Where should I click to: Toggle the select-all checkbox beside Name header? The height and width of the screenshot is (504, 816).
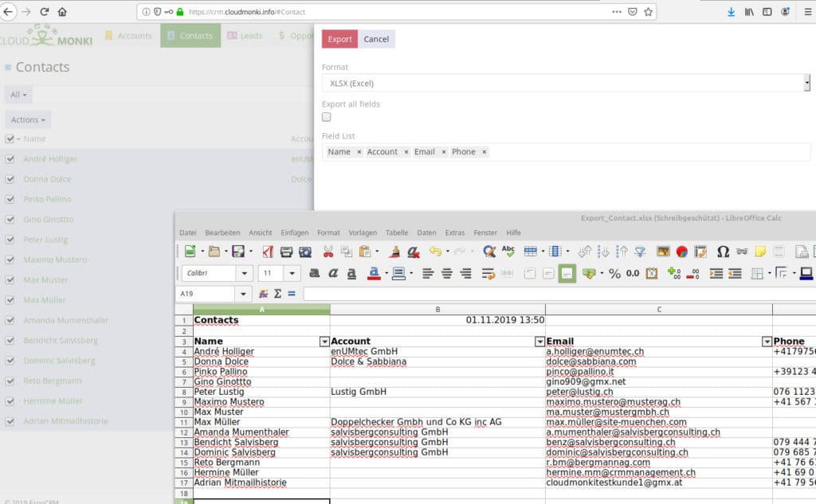10,139
